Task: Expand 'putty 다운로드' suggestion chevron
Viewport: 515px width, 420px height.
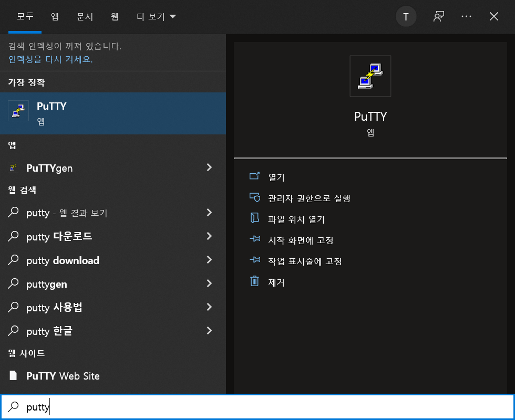Action: point(209,236)
